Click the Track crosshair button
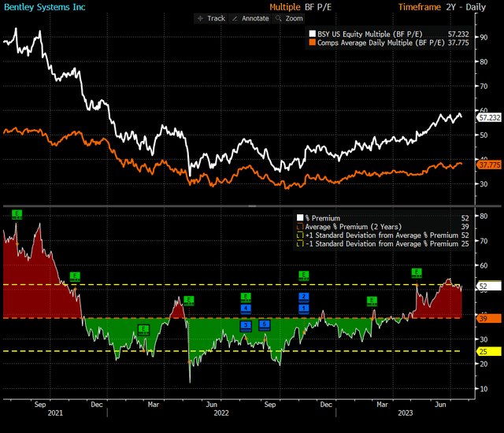504x433 pixels. point(211,19)
